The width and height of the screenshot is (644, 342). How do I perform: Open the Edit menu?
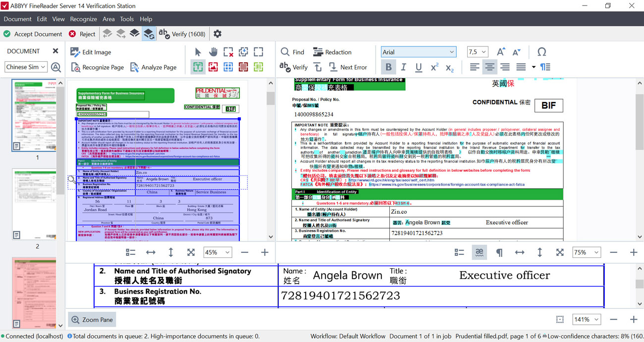coord(42,19)
